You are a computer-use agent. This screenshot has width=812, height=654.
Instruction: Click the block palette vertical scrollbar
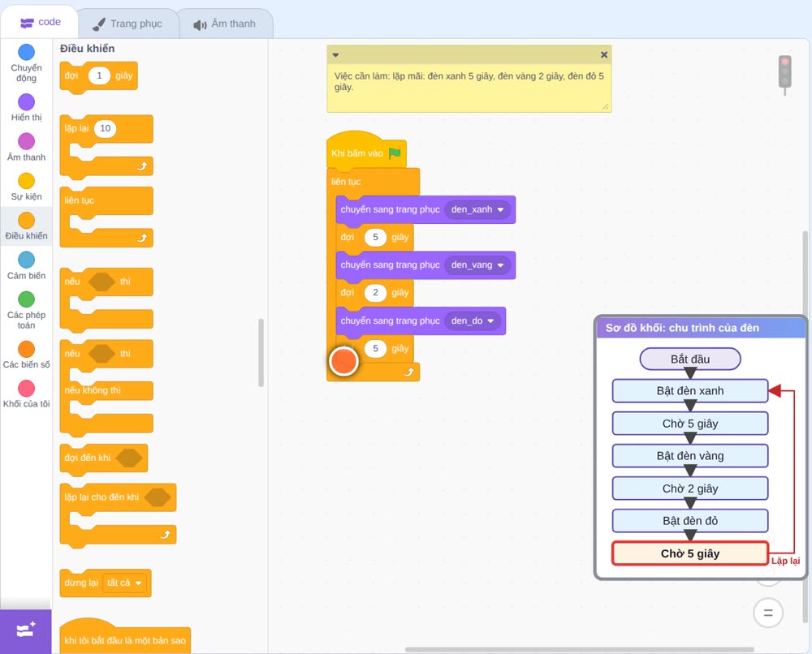pyautogui.click(x=261, y=352)
